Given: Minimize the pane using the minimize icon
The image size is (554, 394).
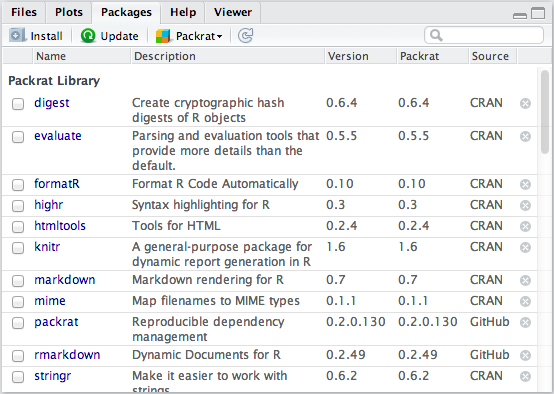Looking at the screenshot, I should [x=519, y=16].
